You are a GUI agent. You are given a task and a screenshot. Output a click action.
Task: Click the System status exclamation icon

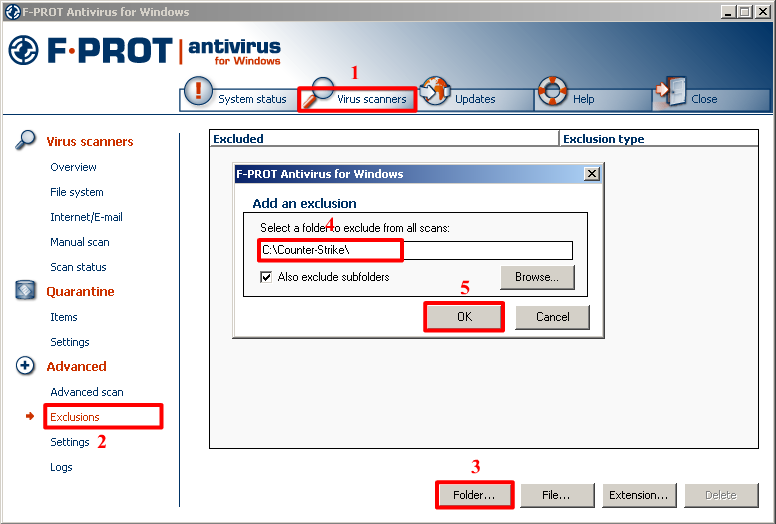tap(198, 92)
